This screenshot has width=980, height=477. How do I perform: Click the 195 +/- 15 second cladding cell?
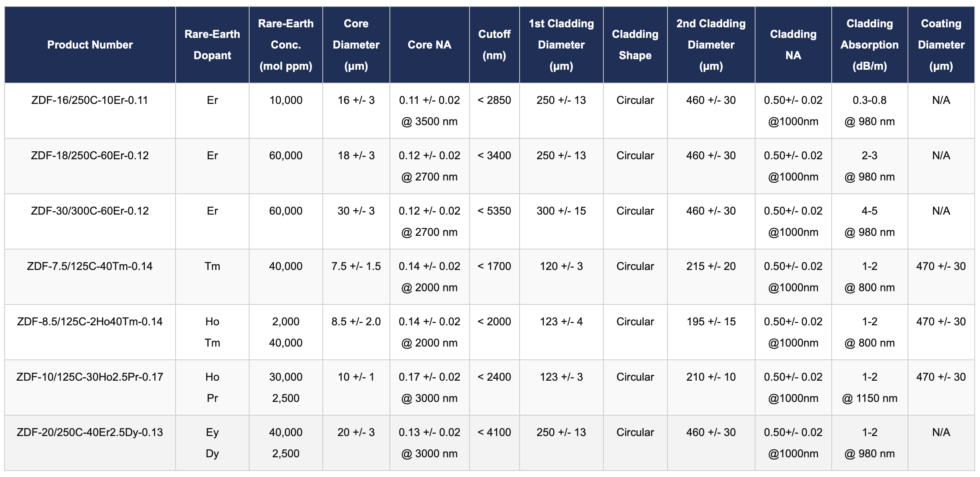click(x=711, y=322)
